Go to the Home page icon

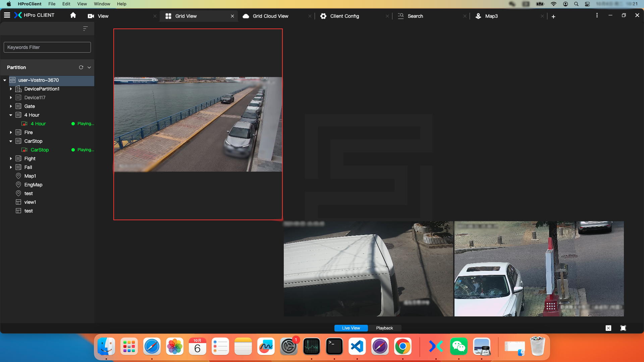(x=73, y=15)
